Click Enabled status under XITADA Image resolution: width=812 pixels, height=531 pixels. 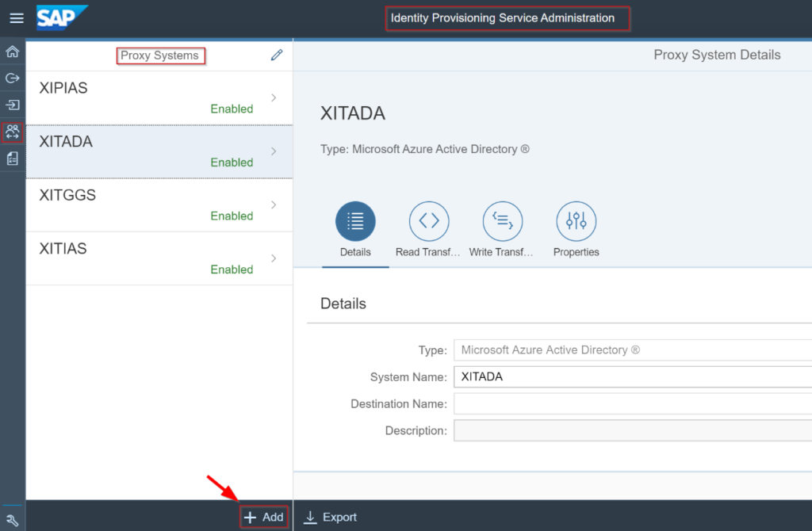[232, 162]
